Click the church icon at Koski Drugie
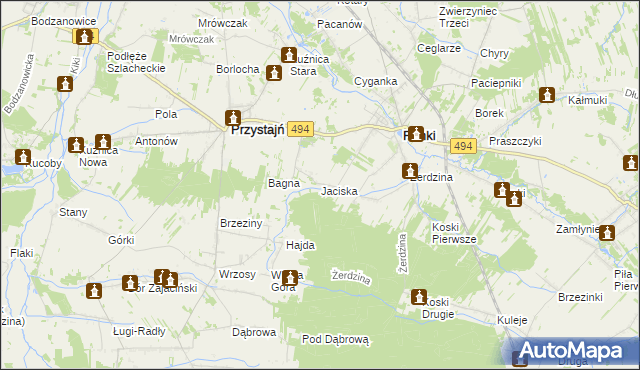 pyautogui.click(x=419, y=297)
